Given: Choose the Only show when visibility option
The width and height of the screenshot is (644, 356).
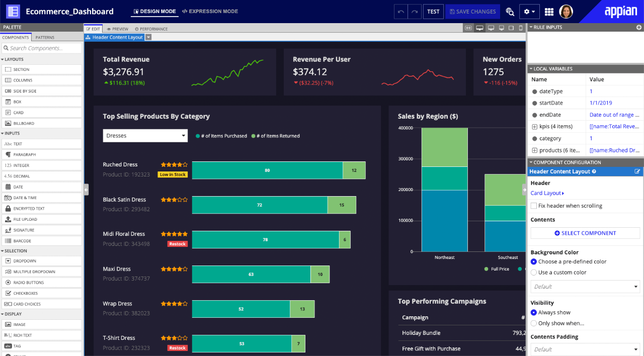Looking at the screenshot, I should pos(533,323).
